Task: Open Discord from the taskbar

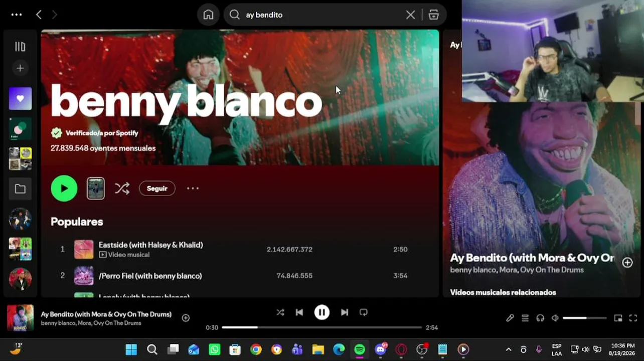Action: 381,349
